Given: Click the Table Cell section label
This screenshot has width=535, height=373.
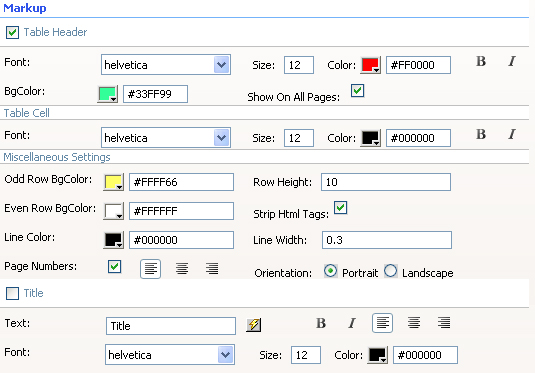Looking at the screenshot, I should [x=27, y=113].
